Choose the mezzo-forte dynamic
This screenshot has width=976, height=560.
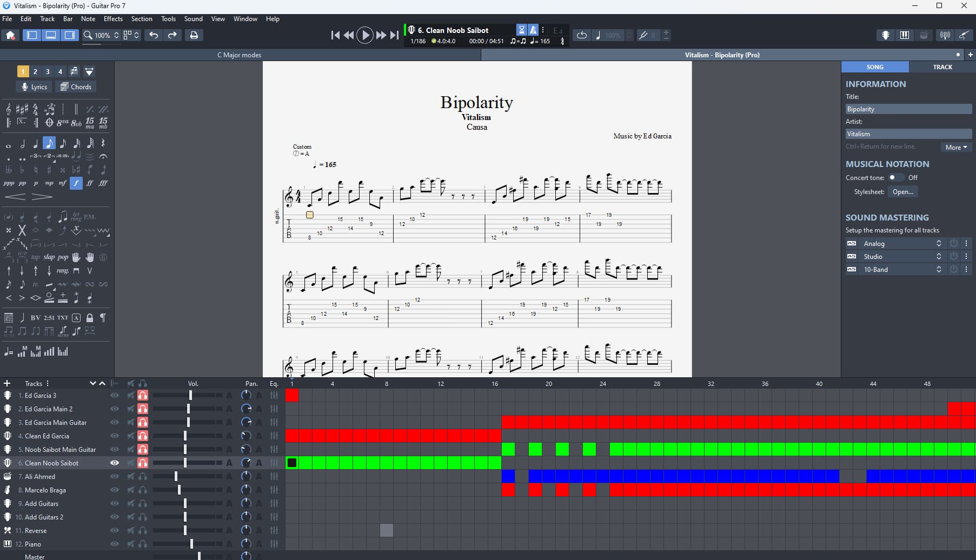coord(63,183)
